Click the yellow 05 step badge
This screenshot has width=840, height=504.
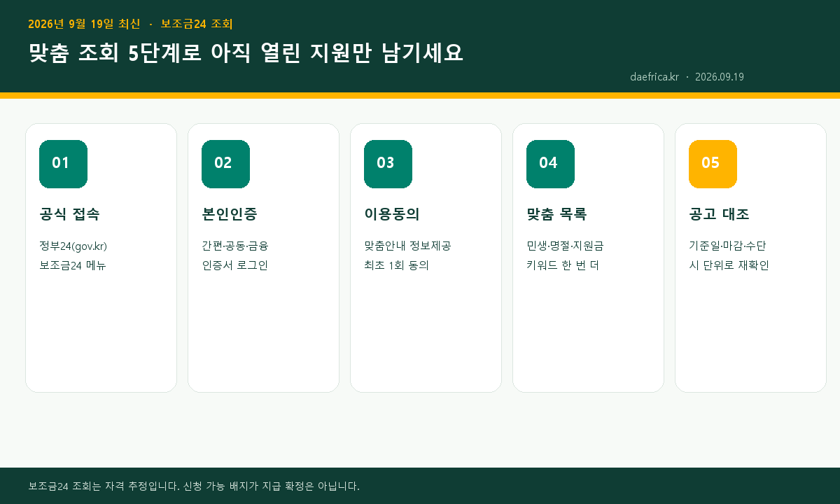point(713,164)
